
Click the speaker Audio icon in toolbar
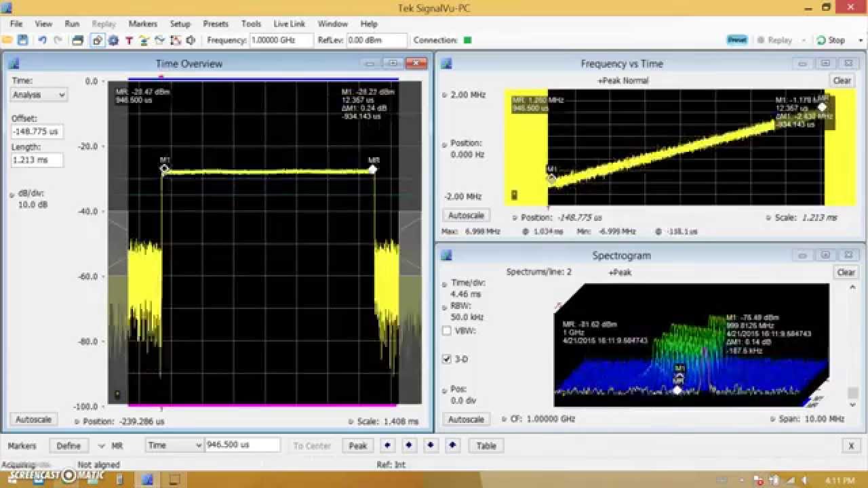191,41
